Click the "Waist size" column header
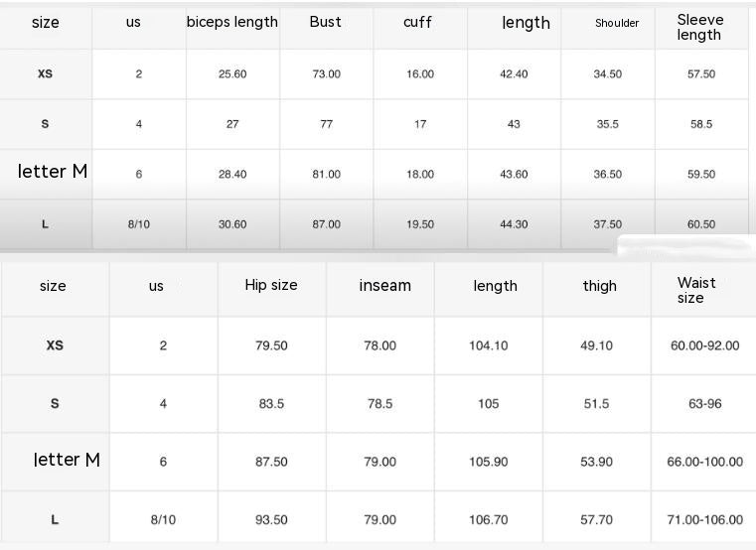The image size is (756, 550). pos(695,290)
